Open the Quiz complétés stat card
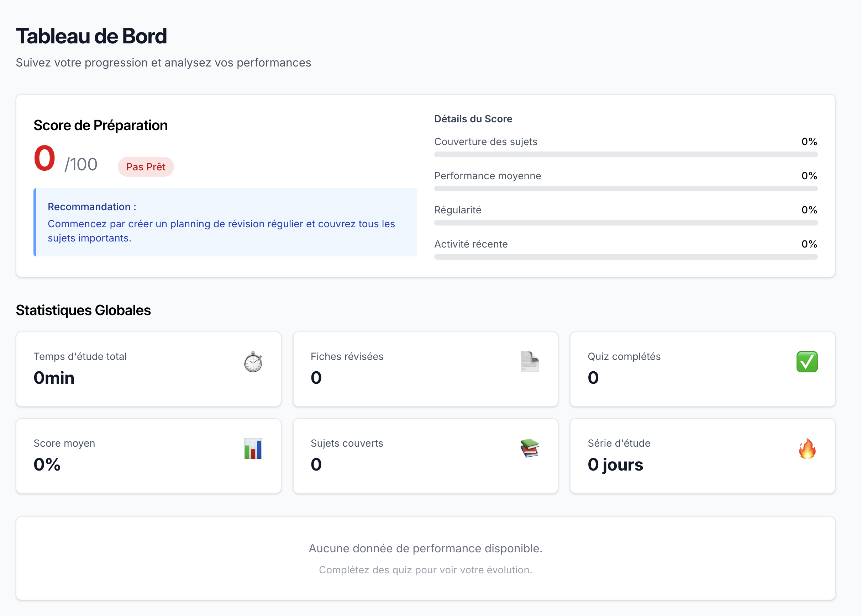 702,369
